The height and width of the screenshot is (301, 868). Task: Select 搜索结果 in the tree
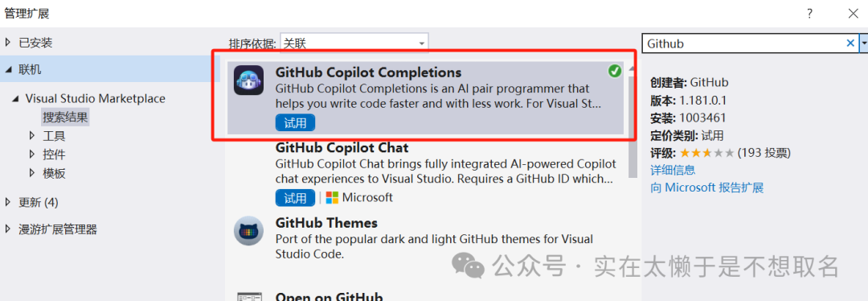click(65, 117)
